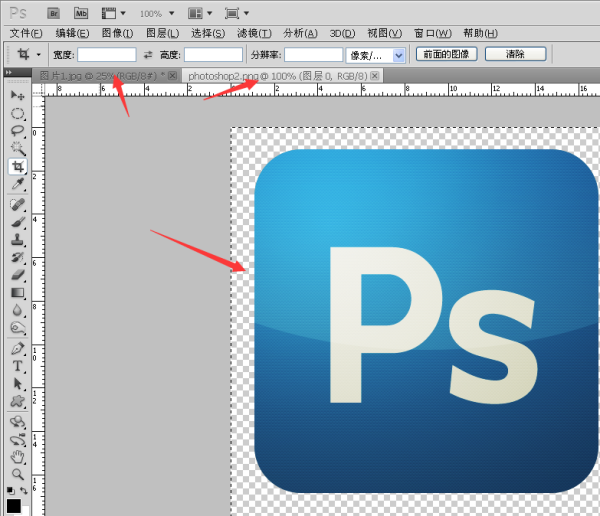
Task: Open the 3D(D) menu
Action: [x=342, y=33]
